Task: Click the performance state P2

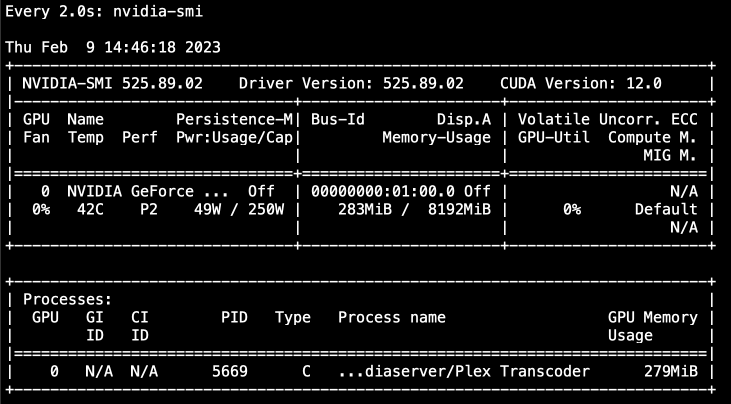Action: [149, 209]
